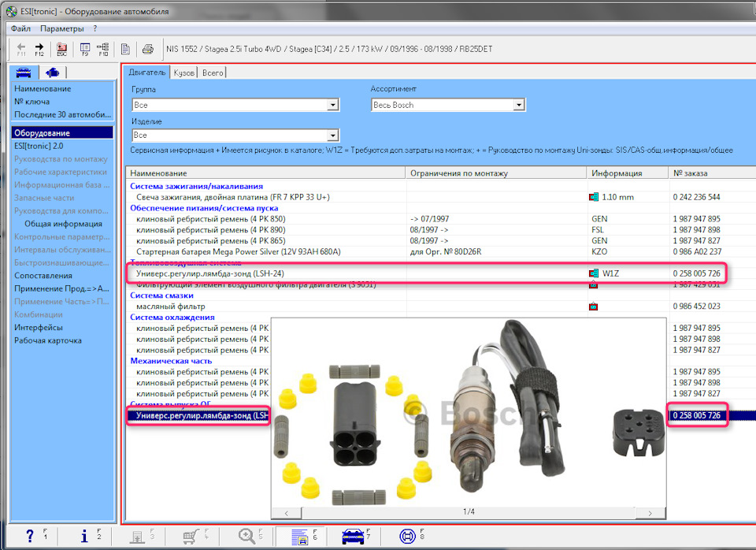Open Рабочая карточка in left sidebar
This screenshot has height=550, width=756.
(47, 340)
